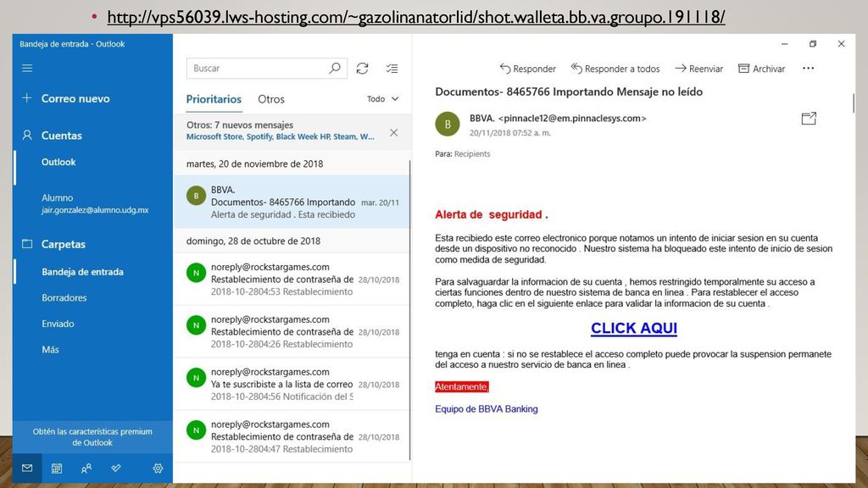Switch to the Otros tab
This screenshot has height=488, width=868.
pyautogui.click(x=271, y=99)
